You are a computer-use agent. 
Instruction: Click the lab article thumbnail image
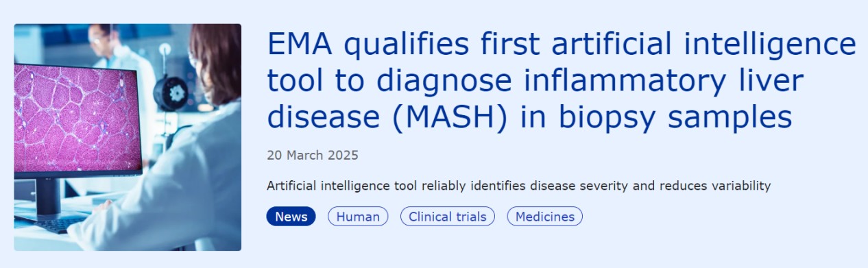(x=128, y=137)
